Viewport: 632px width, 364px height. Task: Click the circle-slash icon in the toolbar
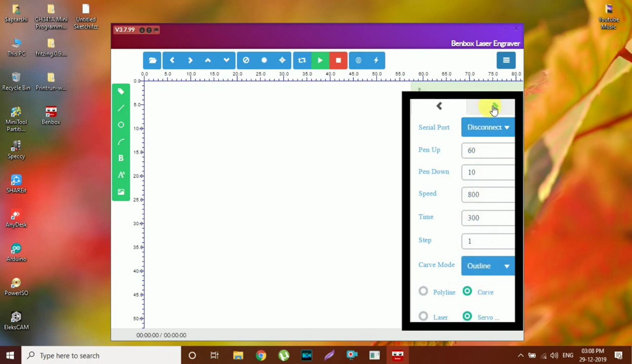pos(246,60)
